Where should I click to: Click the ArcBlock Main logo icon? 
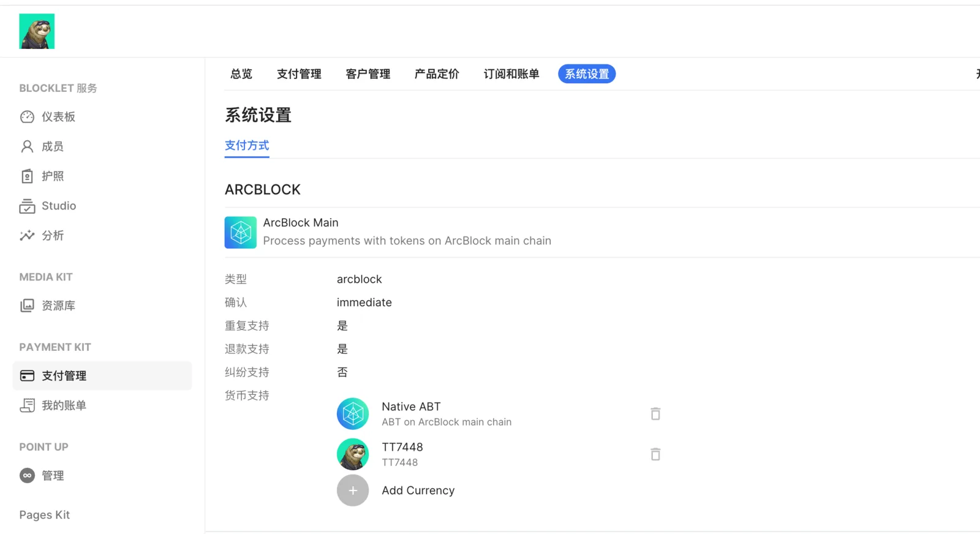(x=241, y=233)
